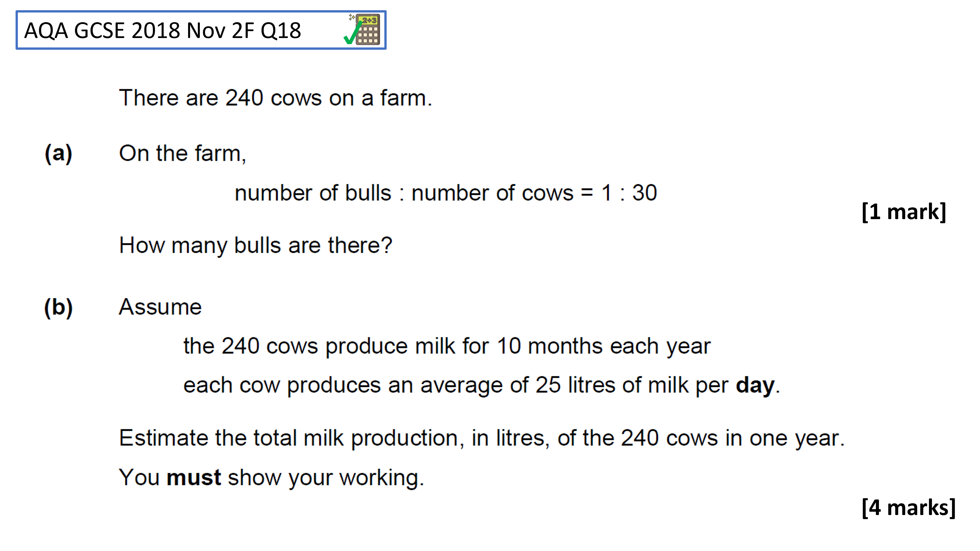
Task: Click the '25 litres of milk per day' line
Action: 482,386
